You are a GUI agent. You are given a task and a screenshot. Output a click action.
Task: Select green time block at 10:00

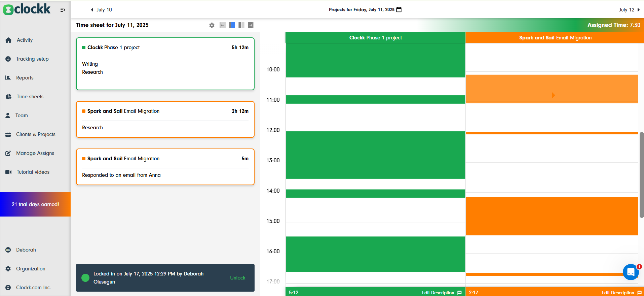(x=375, y=60)
